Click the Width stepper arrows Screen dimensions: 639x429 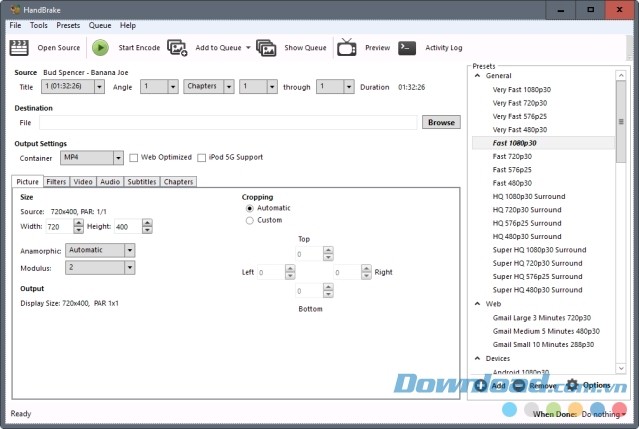pyautogui.click(x=79, y=227)
